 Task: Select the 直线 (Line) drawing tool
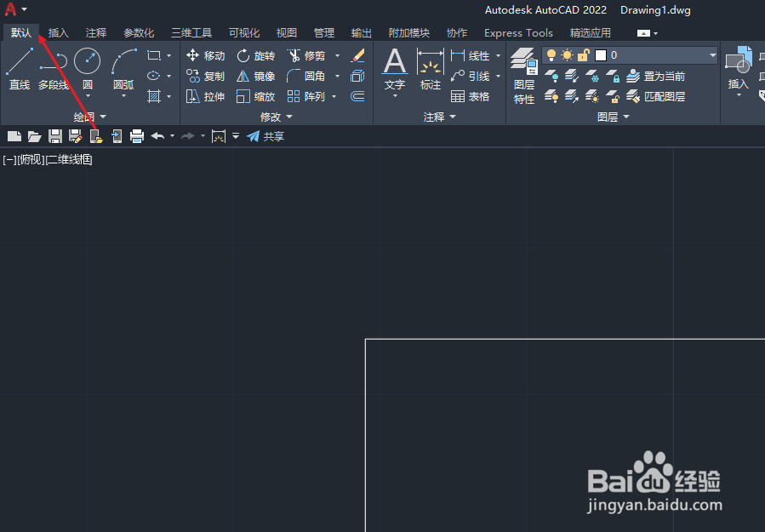click(x=20, y=69)
